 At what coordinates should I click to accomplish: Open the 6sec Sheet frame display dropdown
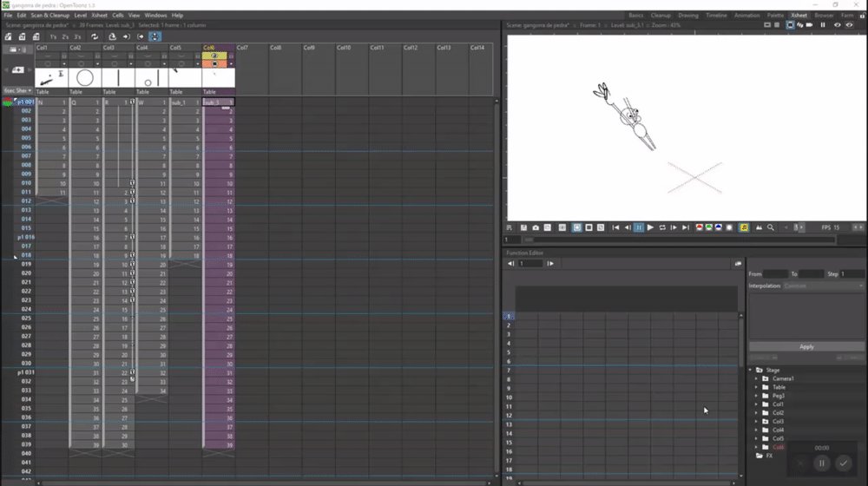[x=17, y=90]
